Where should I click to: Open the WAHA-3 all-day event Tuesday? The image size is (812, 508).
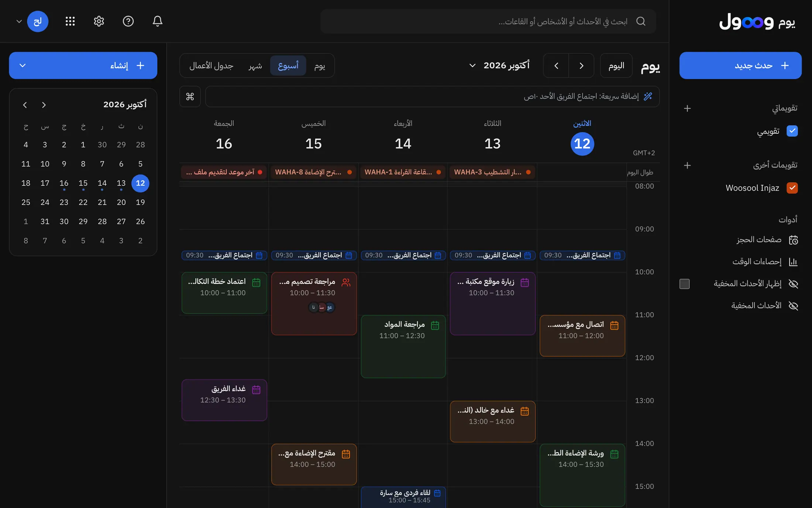(492, 172)
